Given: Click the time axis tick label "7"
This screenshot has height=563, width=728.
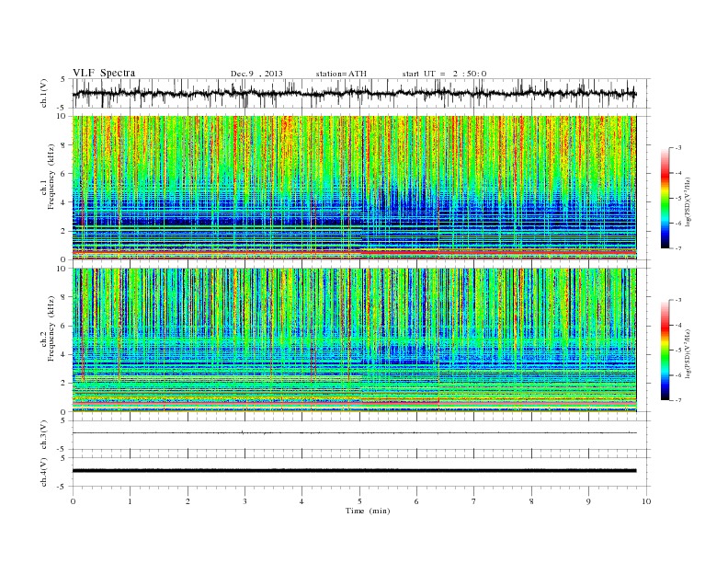Looking at the screenshot, I should tap(474, 501).
